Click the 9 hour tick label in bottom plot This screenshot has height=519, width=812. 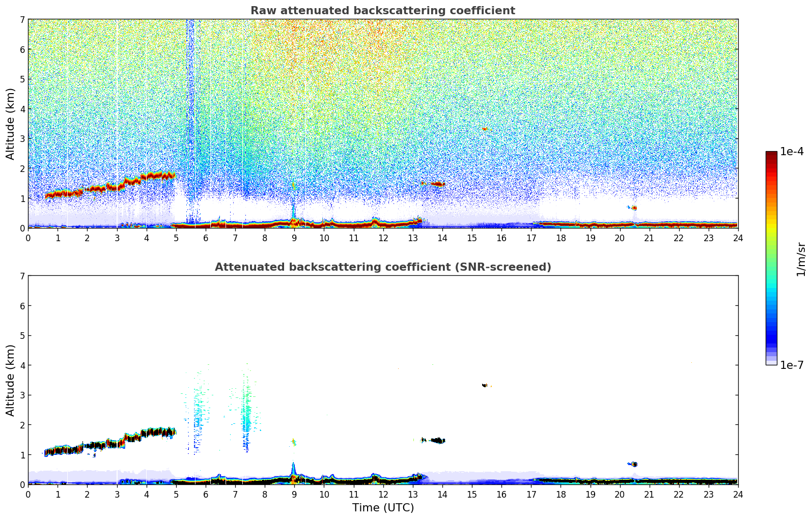[294, 494]
